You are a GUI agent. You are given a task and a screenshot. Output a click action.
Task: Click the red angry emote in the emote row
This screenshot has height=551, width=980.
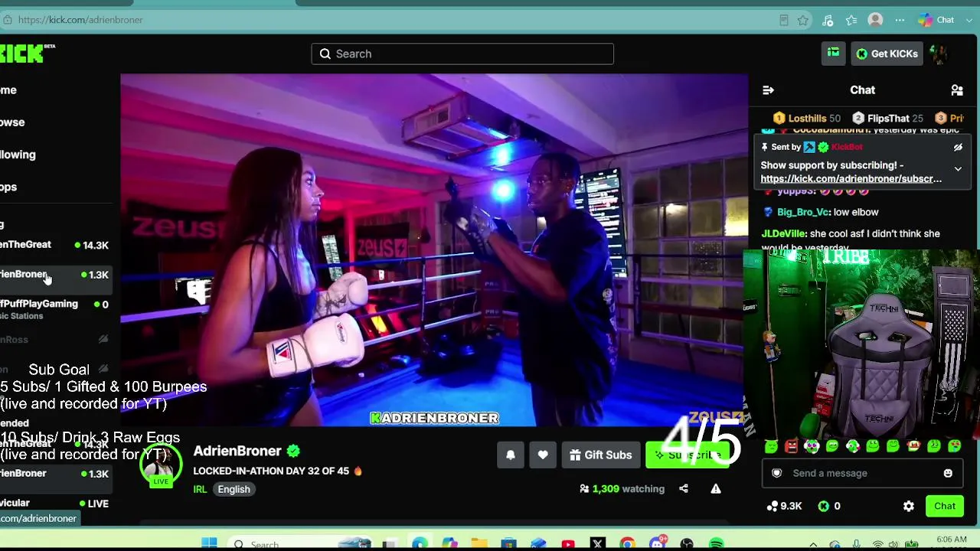pos(792,446)
